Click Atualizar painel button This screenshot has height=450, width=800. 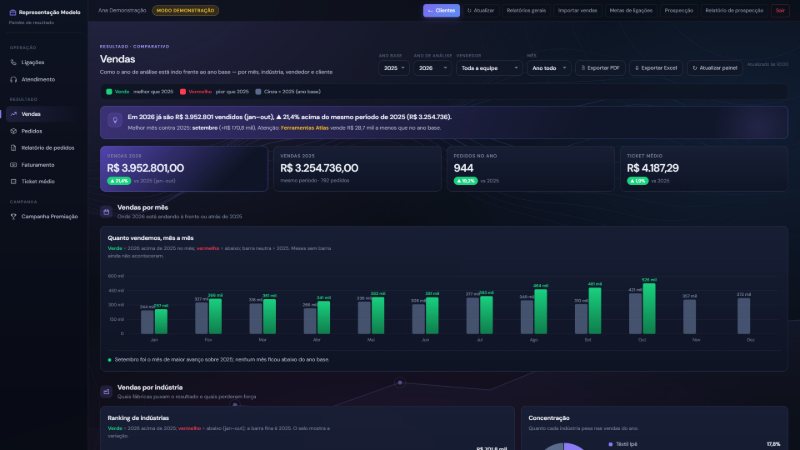click(x=714, y=68)
